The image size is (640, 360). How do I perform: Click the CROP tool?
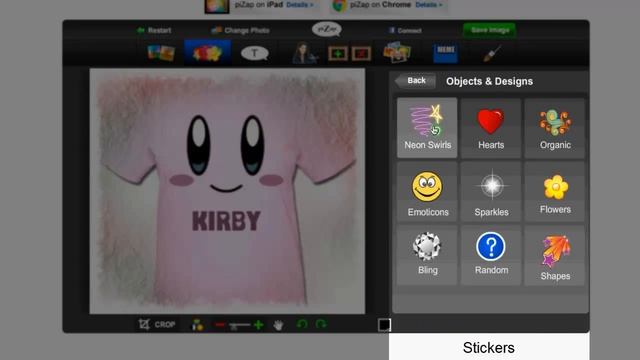157,324
